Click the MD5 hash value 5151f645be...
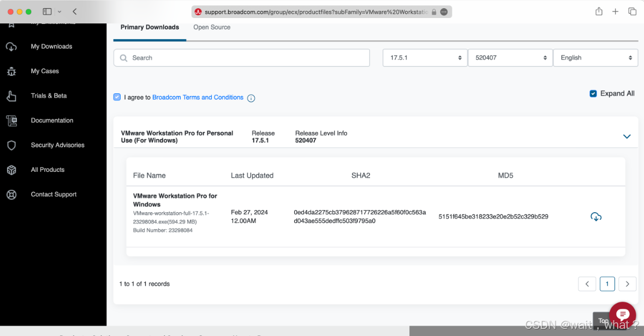 pos(493,217)
